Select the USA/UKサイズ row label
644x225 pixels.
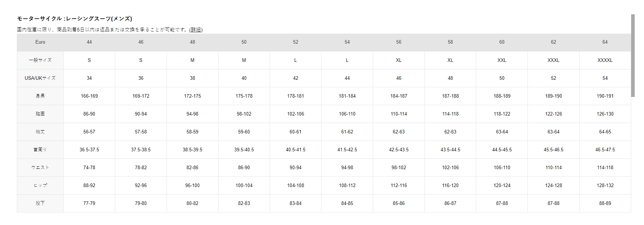tap(40, 78)
